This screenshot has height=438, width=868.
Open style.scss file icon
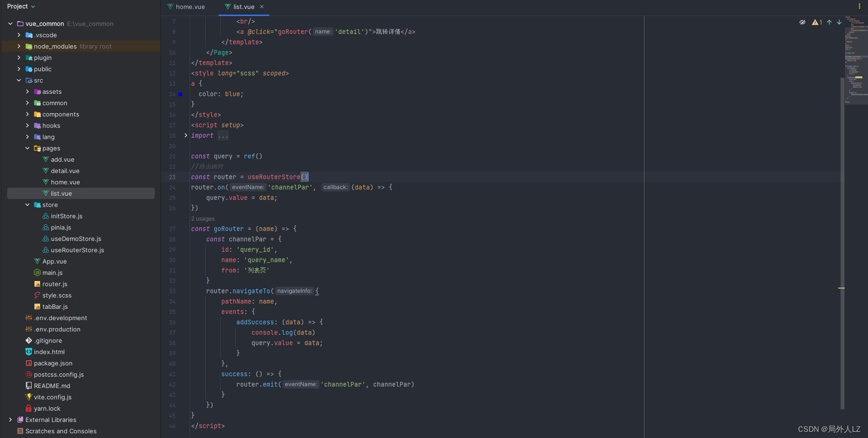[37, 295]
